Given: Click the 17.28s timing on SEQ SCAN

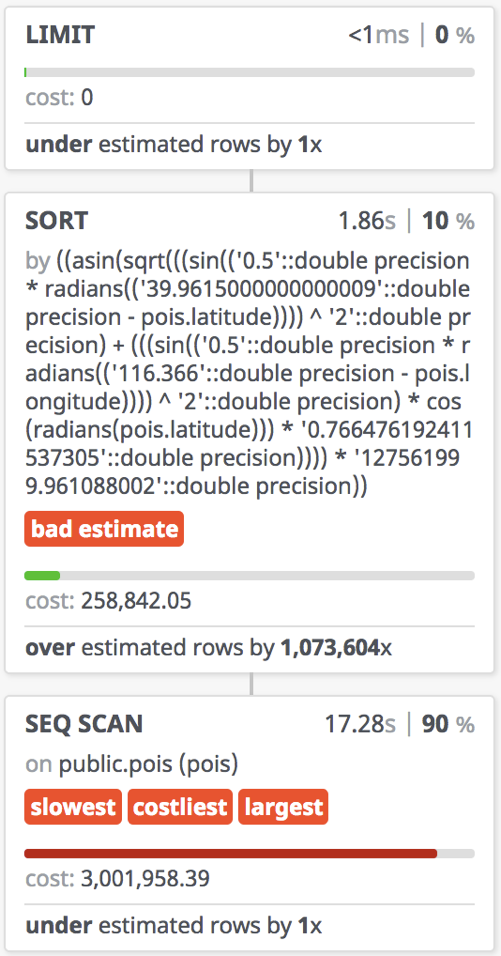Looking at the screenshot, I should pos(360,724).
